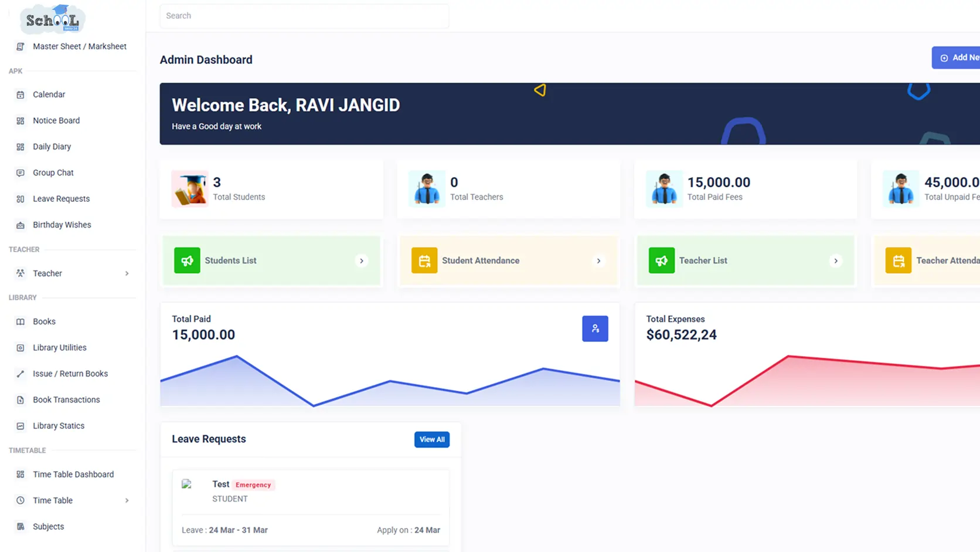Expand the Time Table submenu chevron
Image resolution: width=980 pixels, height=552 pixels.
pos(127,500)
